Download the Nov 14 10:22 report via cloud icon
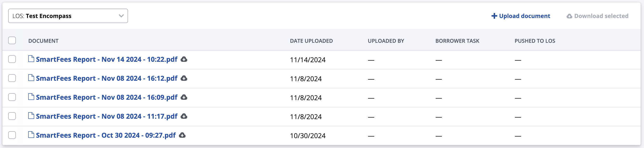Screen dimensions: 644x148 tap(184, 59)
